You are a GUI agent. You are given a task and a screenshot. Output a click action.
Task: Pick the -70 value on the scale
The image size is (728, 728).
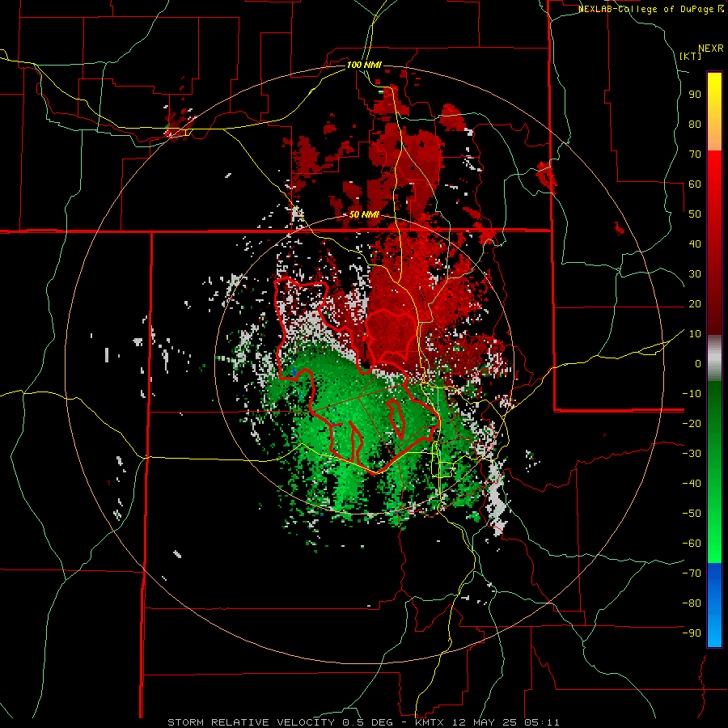(692, 574)
